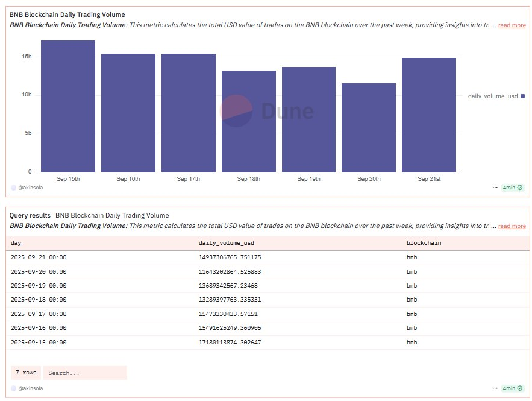Click cell 2025-09-20 00:00
532x401 pixels.
(x=39, y=271)
